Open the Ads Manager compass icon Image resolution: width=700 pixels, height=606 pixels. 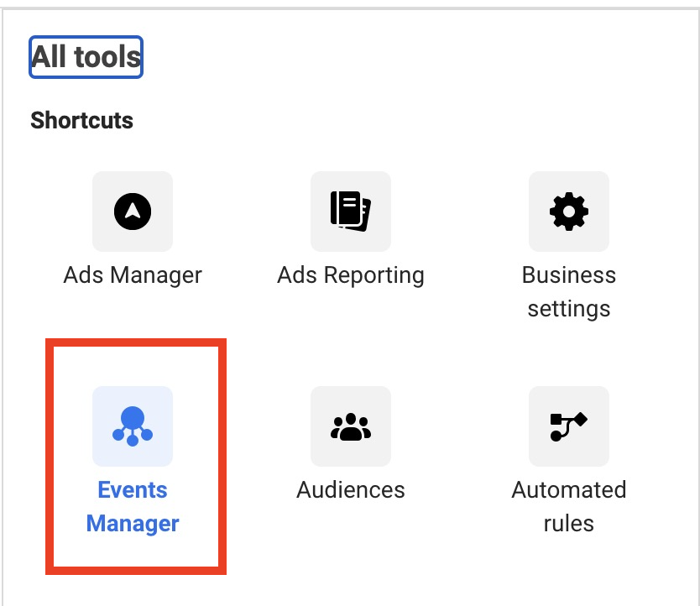(132, 212)
